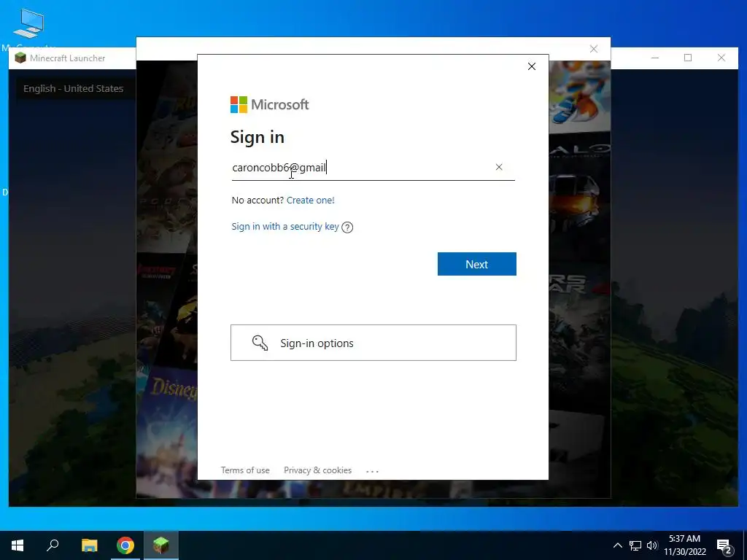747x560 pixels.
Task: Choose Sign in with a security key
Action: (x=285, y=226)
